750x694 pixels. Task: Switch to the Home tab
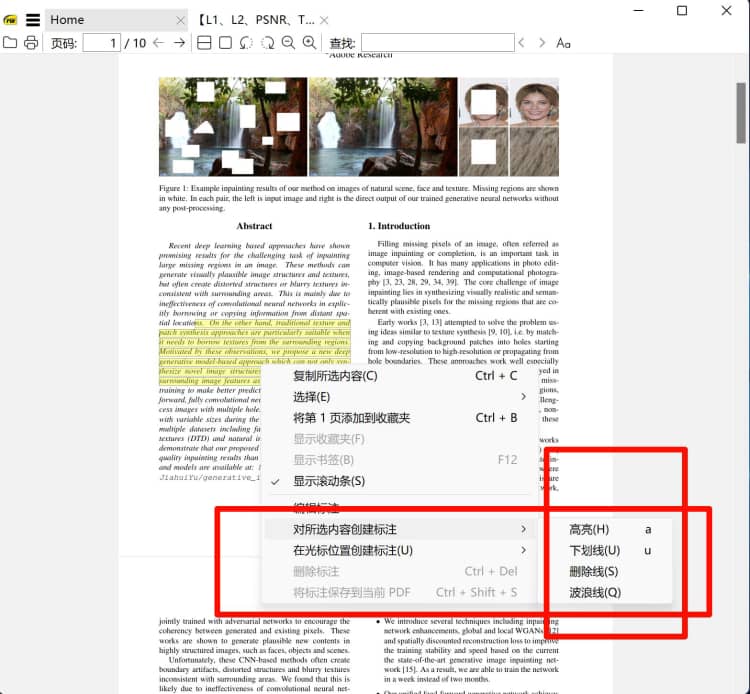[116, 20]
